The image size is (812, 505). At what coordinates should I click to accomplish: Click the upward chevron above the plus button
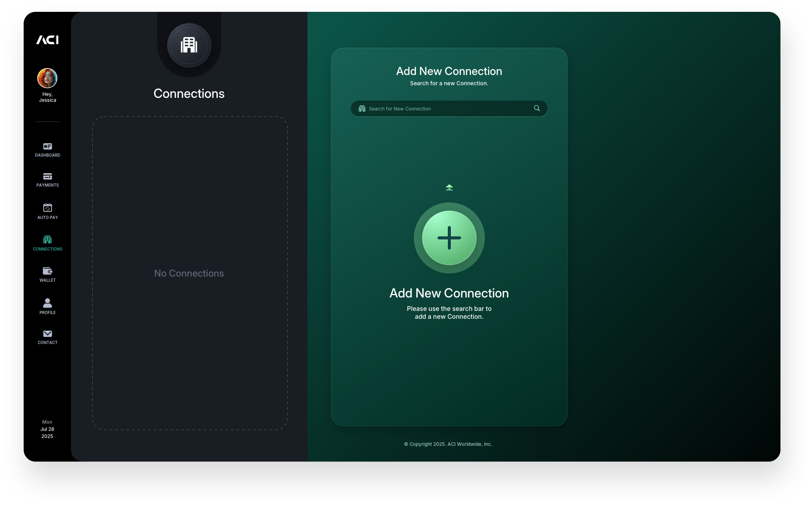449,187
